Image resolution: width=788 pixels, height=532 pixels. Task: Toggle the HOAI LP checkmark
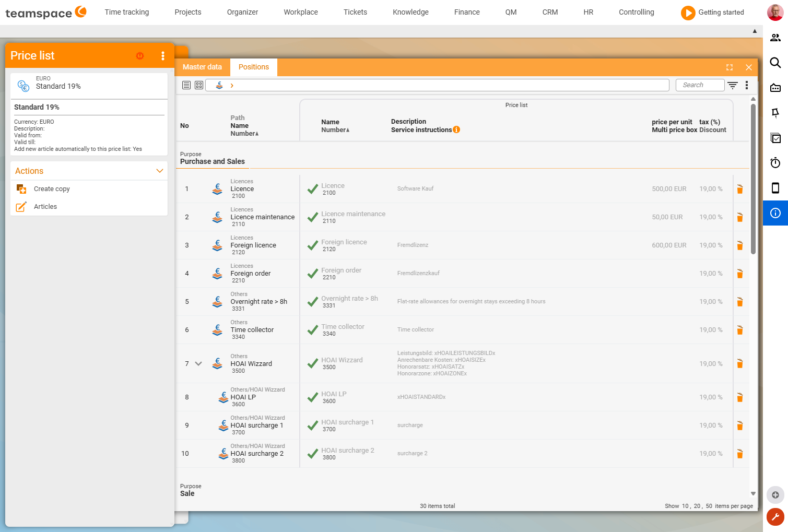pos(313,397)
